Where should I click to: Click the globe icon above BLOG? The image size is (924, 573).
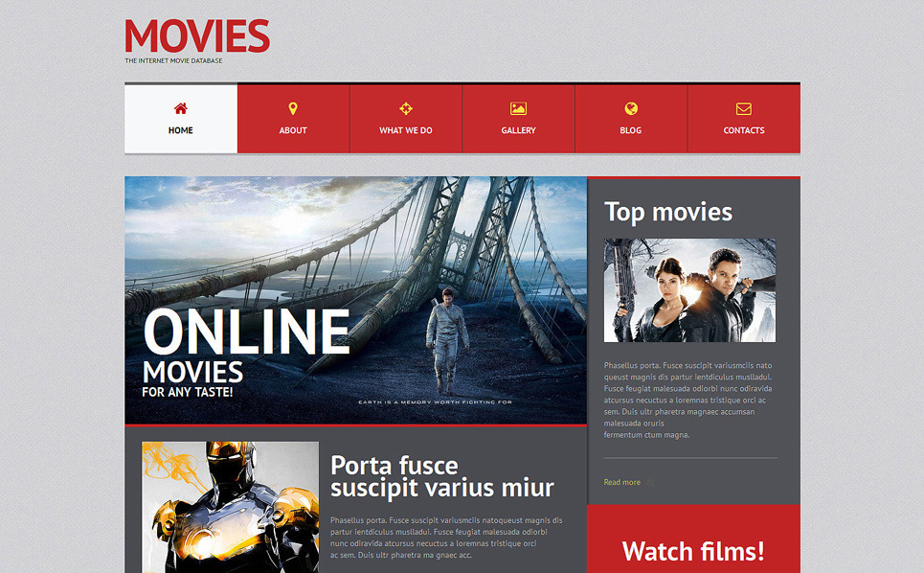click(630, 108)
